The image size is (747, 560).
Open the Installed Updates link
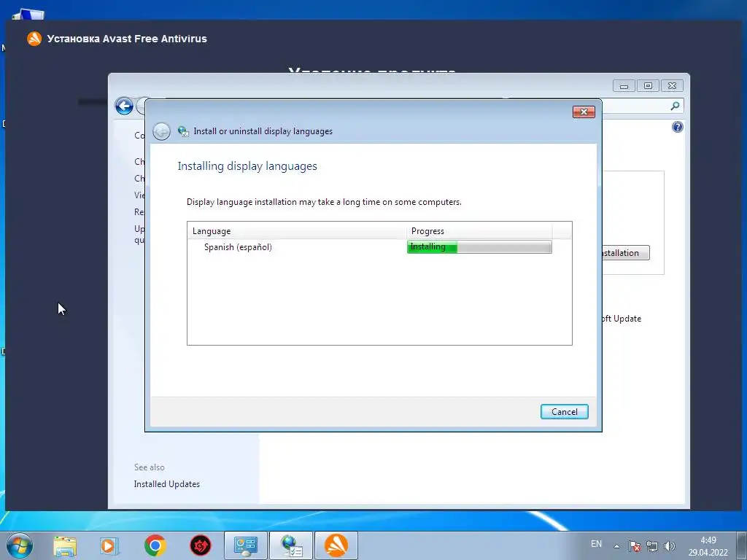click(167, 484)
